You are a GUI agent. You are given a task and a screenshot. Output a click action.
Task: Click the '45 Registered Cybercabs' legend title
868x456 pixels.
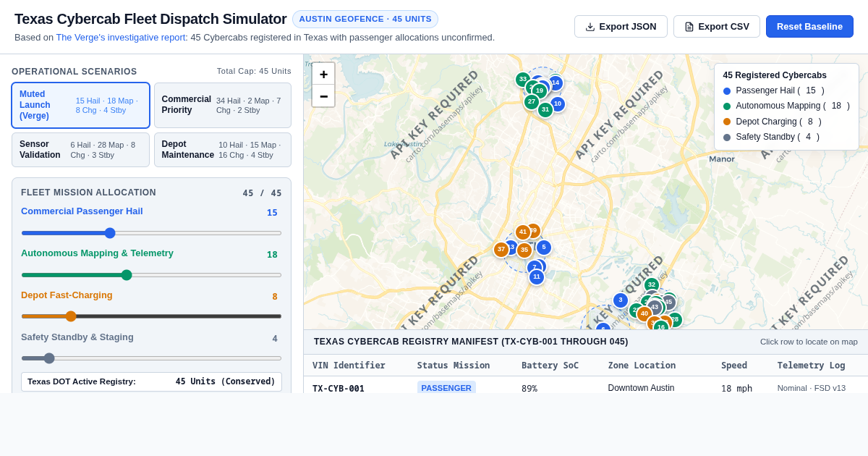775,75
